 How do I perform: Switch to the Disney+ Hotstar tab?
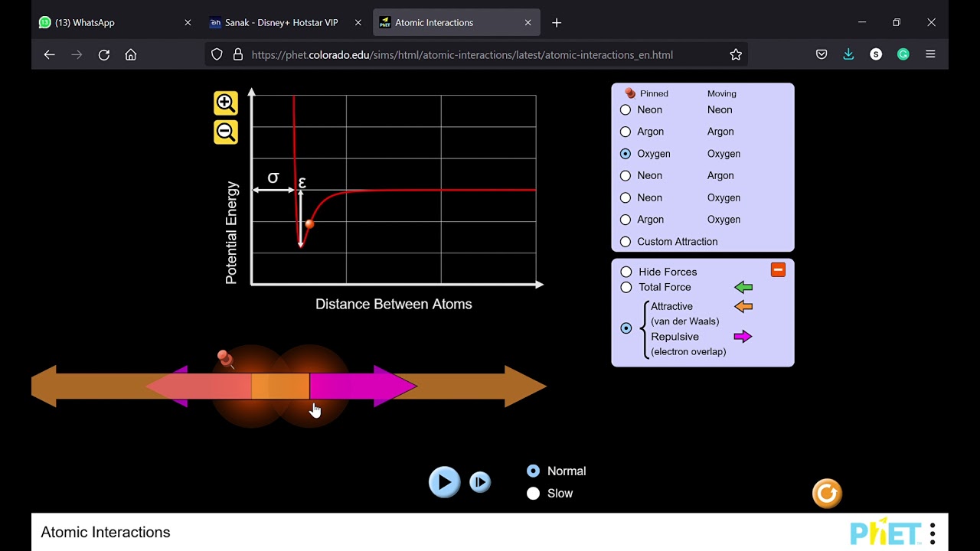point(286,23)
